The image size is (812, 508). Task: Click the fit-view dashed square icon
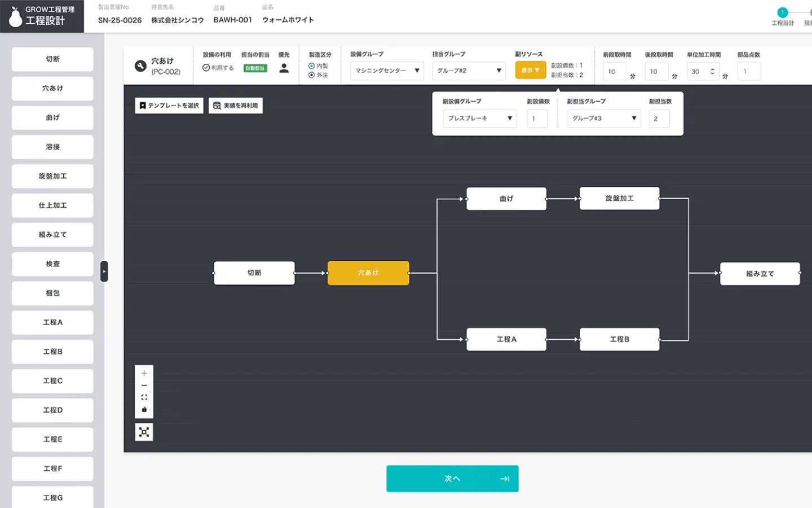tap(144, 397)
